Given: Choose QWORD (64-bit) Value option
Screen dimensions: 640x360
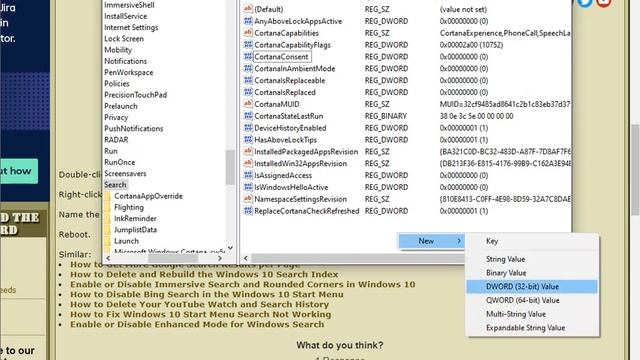Looking at the screenshot, I should [522, 300].
